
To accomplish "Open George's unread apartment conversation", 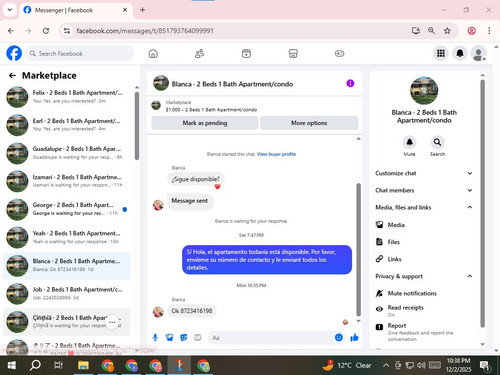I will pyautogui.click(x=67, y=209).
